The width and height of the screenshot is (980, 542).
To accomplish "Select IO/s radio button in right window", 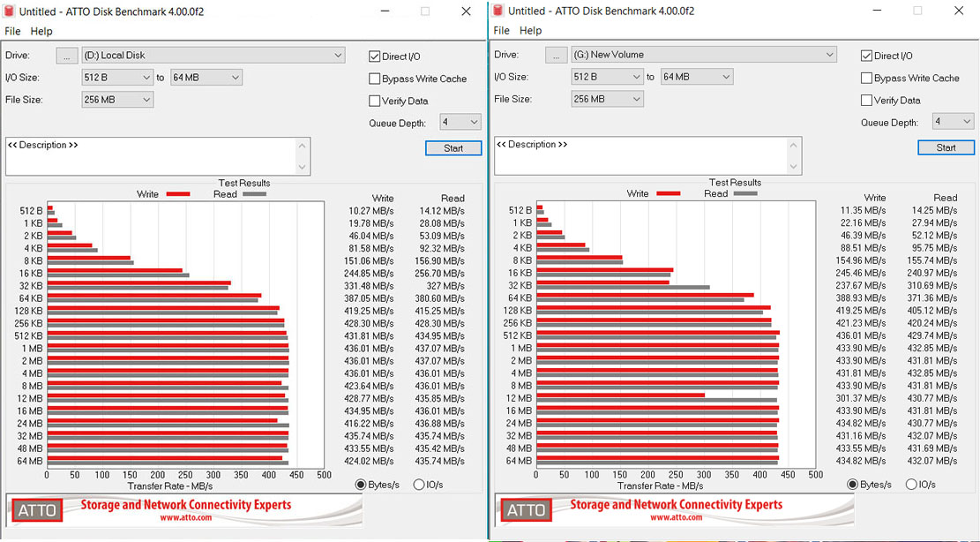I will 911,484.
